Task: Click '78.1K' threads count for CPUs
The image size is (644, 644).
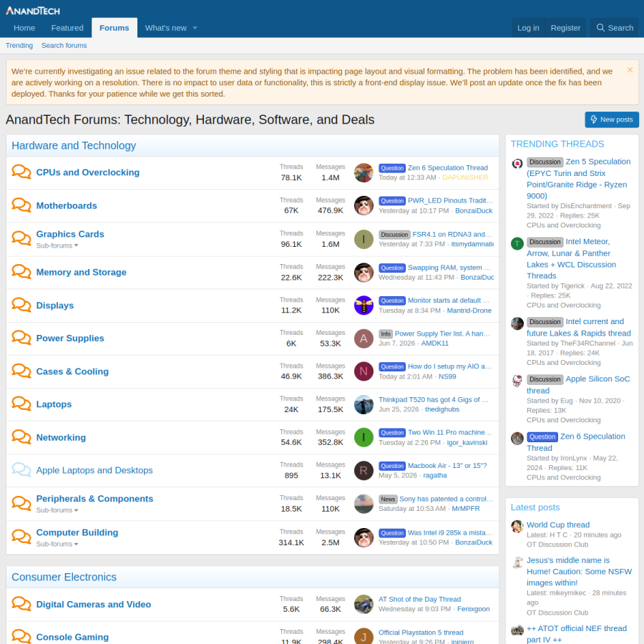Action: pyautogui.click(x=291, y=177)
